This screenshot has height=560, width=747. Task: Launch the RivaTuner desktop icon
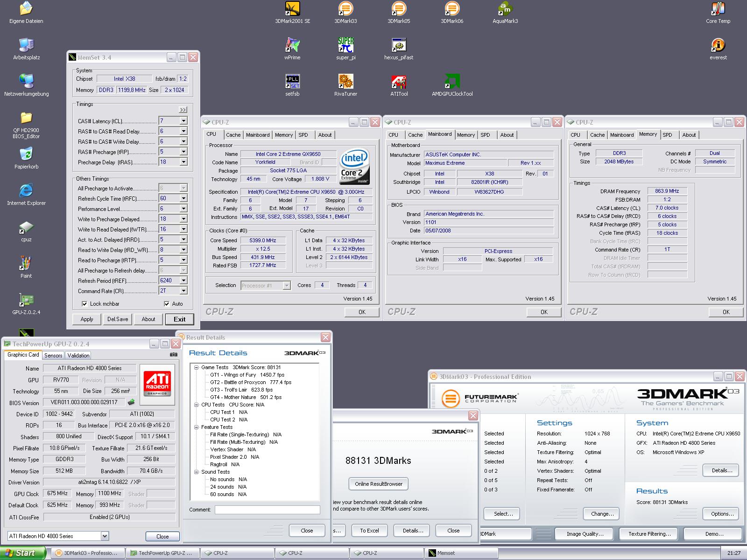(345, 82)
